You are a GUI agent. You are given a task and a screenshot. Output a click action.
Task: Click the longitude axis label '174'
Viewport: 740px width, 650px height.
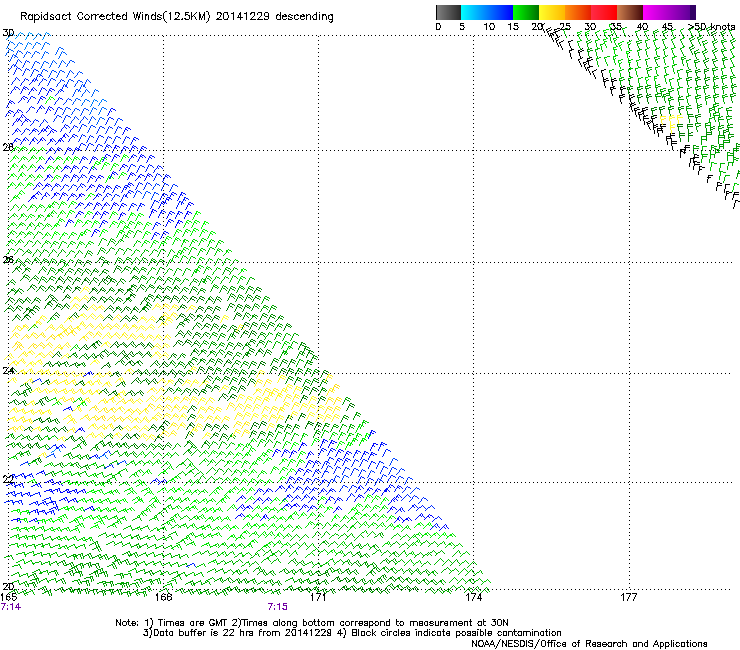tap(473, 597)
